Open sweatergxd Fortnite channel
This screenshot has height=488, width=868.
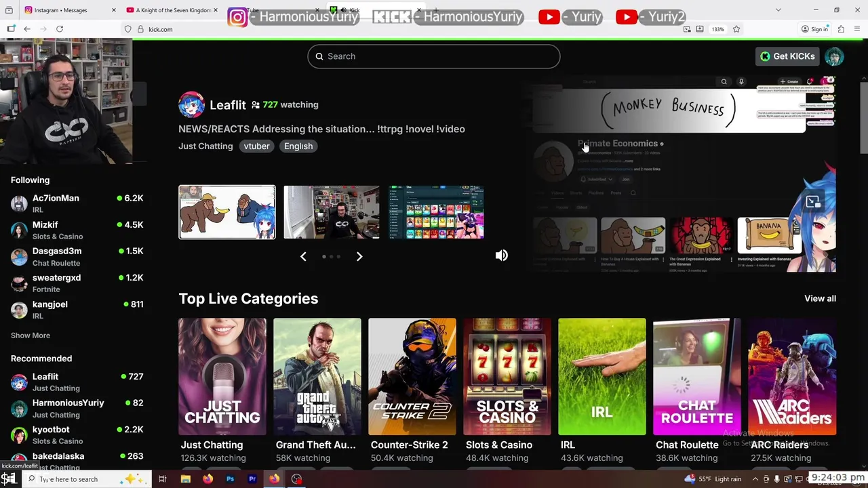tap(77, 283)
